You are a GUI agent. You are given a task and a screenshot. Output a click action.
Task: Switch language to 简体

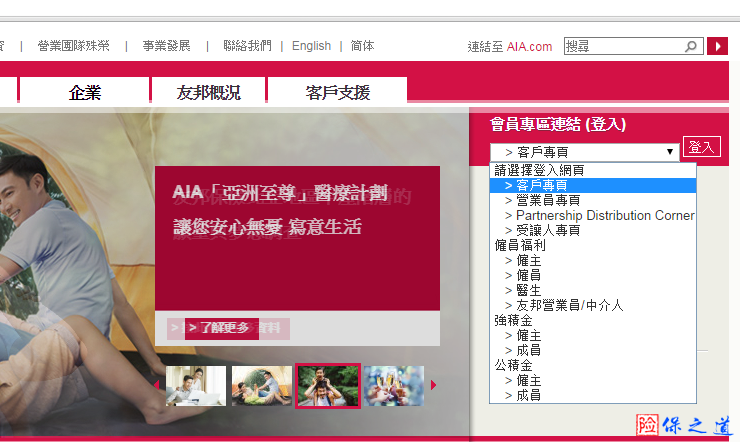pyautogui.click(x=362, y=46)
